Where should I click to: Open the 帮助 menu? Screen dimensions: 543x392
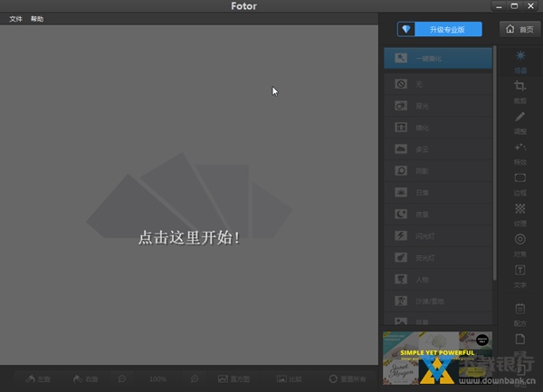[x=37, y=19]
